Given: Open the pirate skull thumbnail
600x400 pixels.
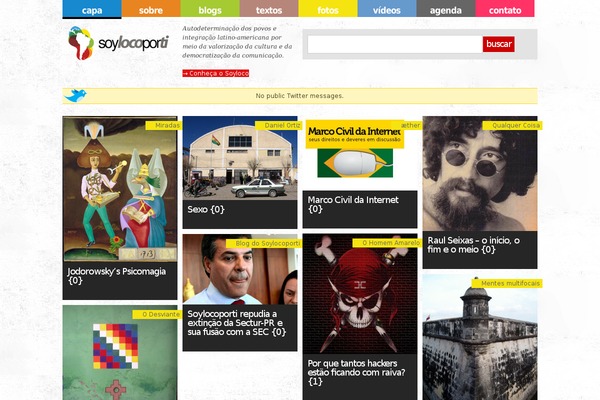Looking at the screenshot, I should (x=360, y=294).
